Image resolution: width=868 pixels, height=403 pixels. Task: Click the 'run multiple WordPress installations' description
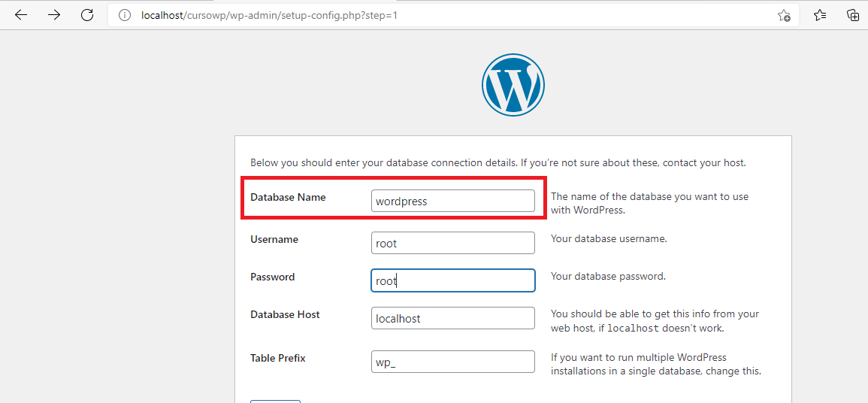click(656, 364)
